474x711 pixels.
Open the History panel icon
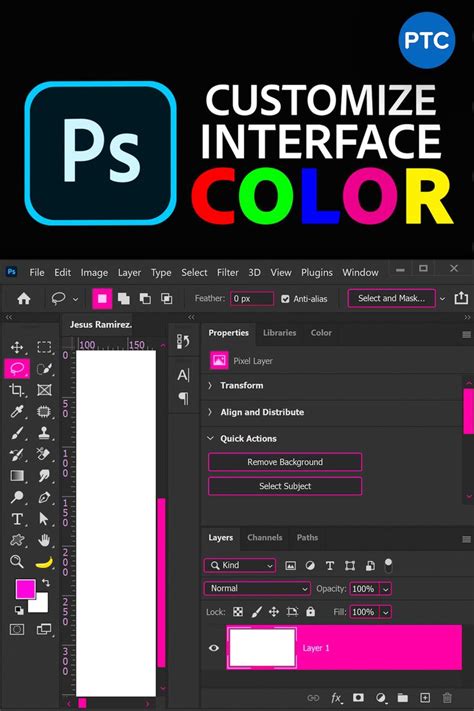point(183,341)
